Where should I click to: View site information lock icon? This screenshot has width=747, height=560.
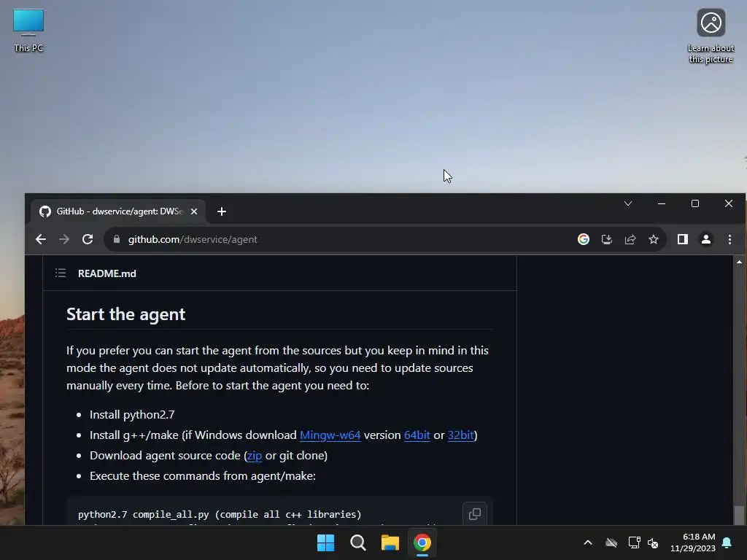117,239
